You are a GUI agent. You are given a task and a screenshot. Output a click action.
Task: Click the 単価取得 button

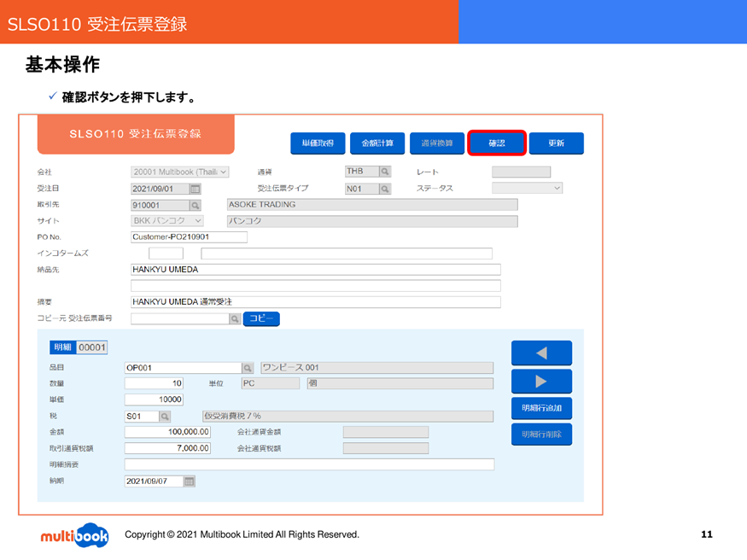318,143
